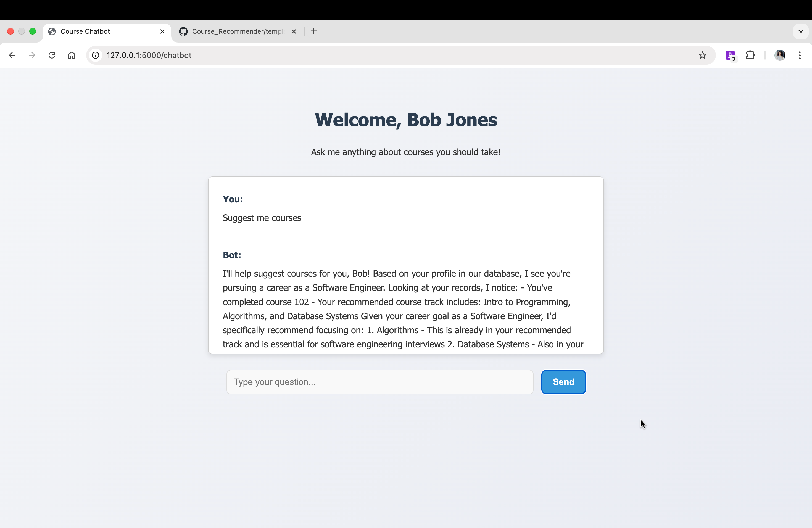Close the Course_Recommender GitHub tab
Viewport: 812px width, 528px height.
[x=294, y=31]
